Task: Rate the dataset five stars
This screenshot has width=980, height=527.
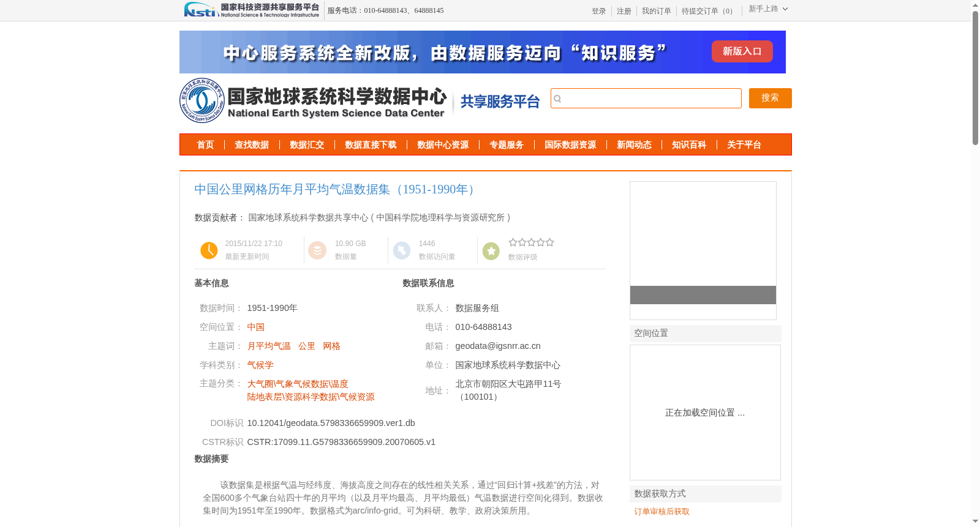Action: pyautogui.click(x=549, y=242)
